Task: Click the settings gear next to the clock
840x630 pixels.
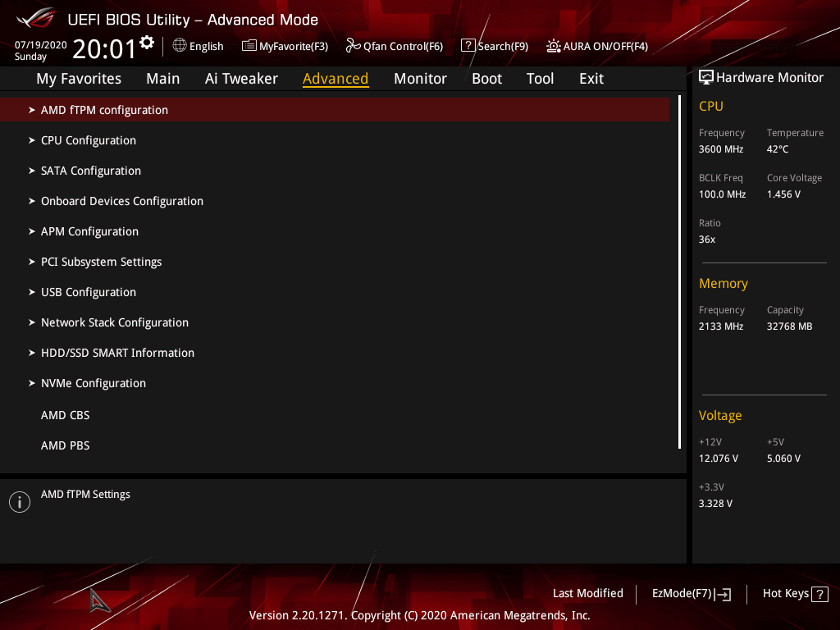Action: pyautogui.click(x=147, y=43)
